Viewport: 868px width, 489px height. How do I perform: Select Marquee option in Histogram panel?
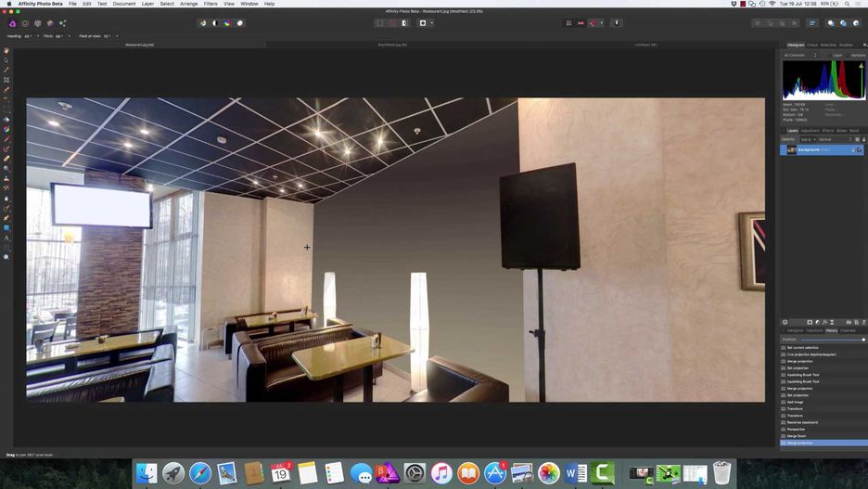pyautogui.click(x=858, y=56)
